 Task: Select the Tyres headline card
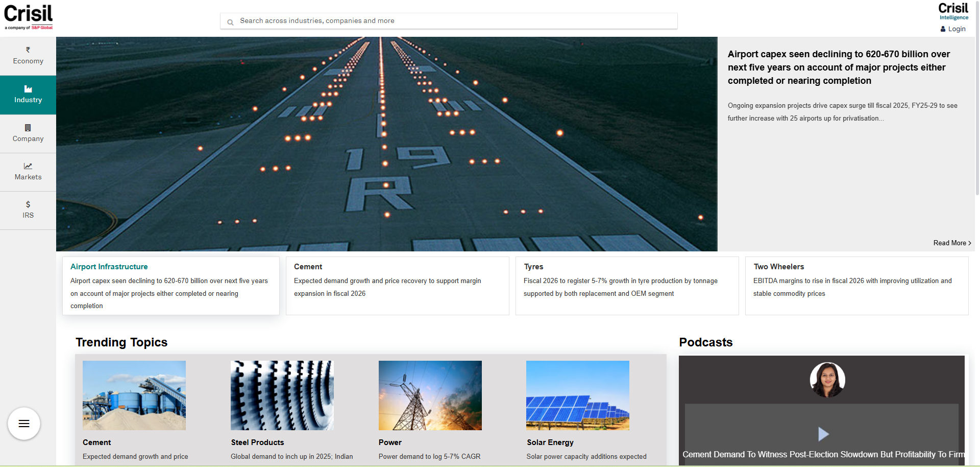(x=627, y=286)
